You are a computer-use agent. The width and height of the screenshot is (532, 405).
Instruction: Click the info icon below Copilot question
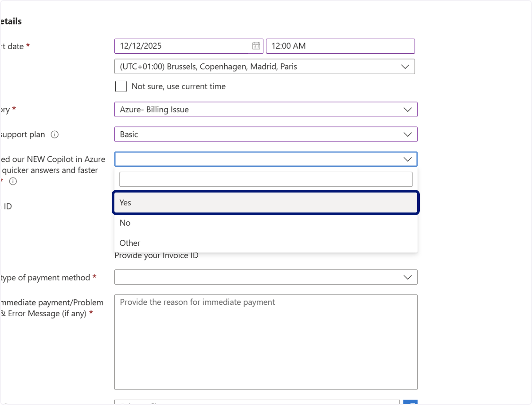[x=13, y=181]
